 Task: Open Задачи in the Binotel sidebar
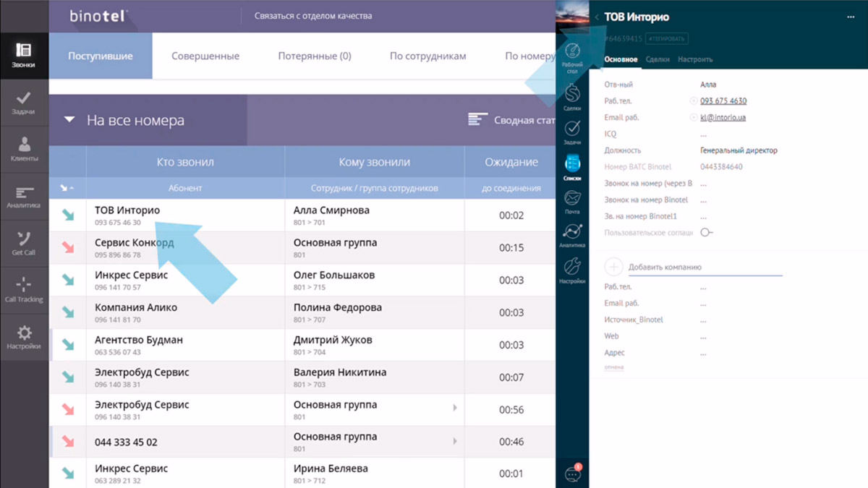[23, 102]
